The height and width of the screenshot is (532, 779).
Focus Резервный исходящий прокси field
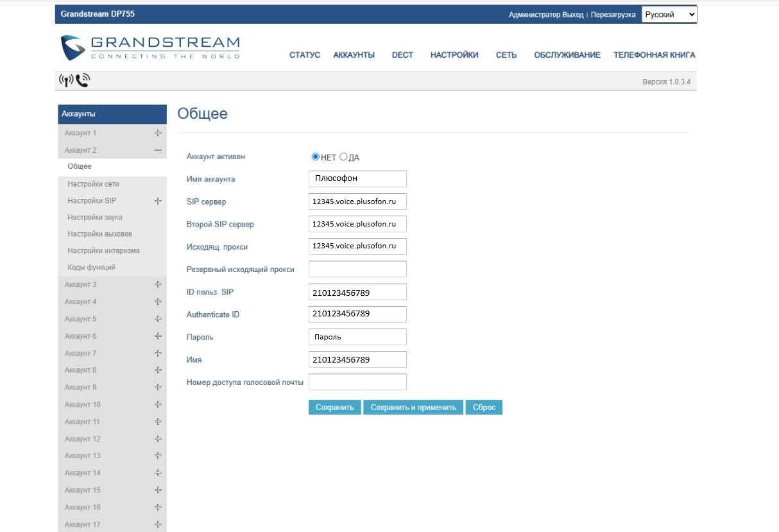tap(357, 269)
